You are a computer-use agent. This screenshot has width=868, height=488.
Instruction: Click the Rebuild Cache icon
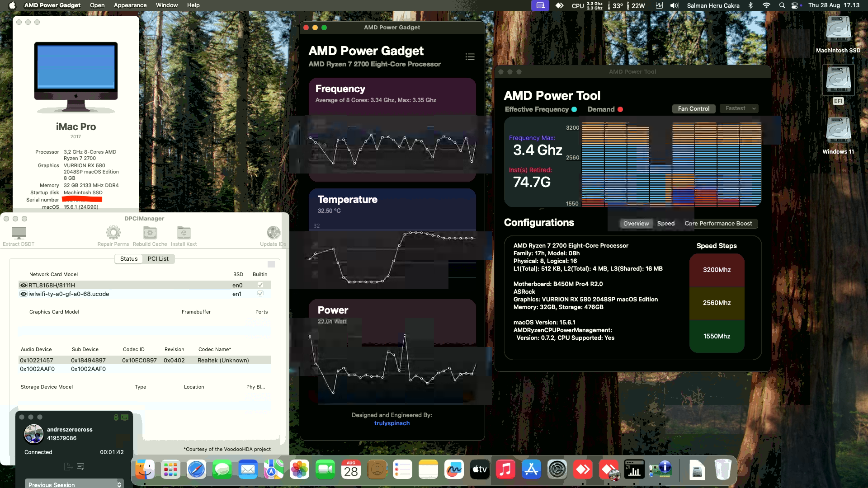pos(150,233)
